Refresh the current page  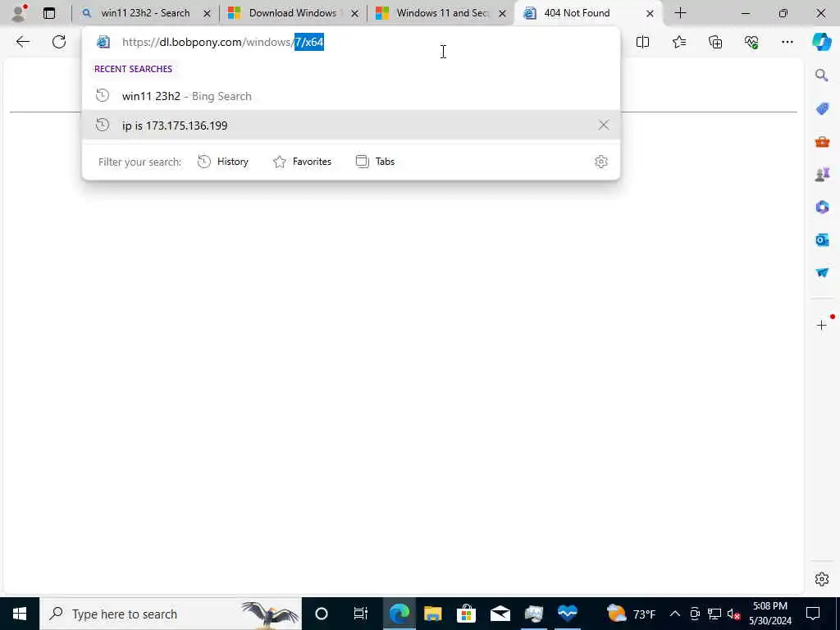[x=59, y=42]
